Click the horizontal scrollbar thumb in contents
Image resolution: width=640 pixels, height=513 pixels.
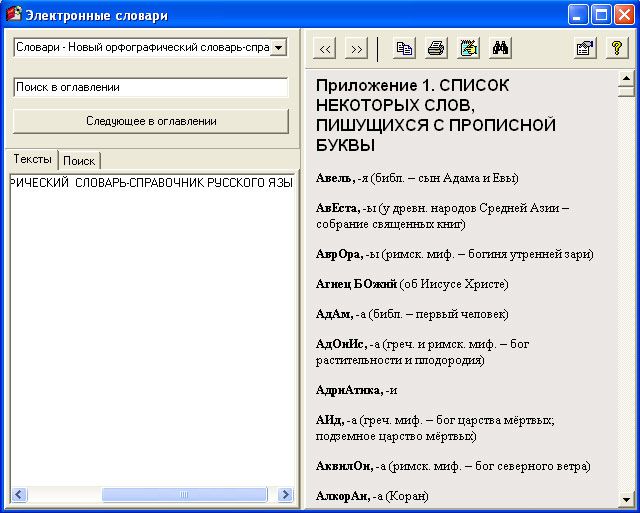click(x=183, y=495)
